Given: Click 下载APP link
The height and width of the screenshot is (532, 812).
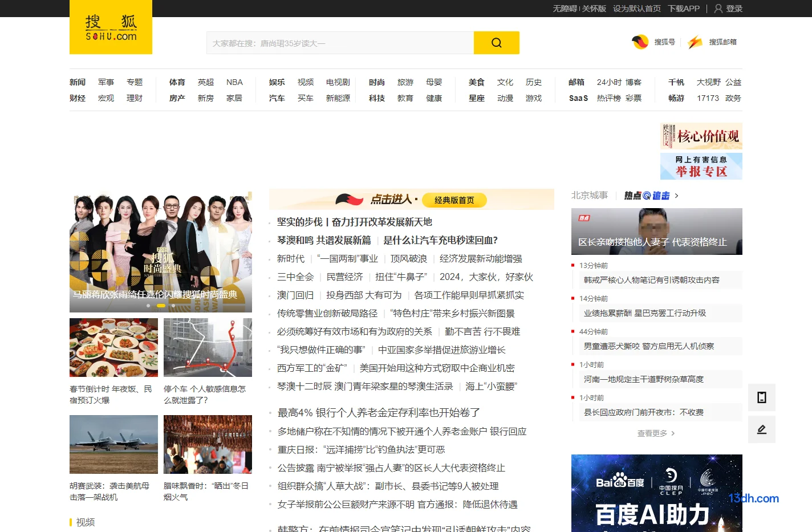Looking at the screenshot, I should [684, 9].
